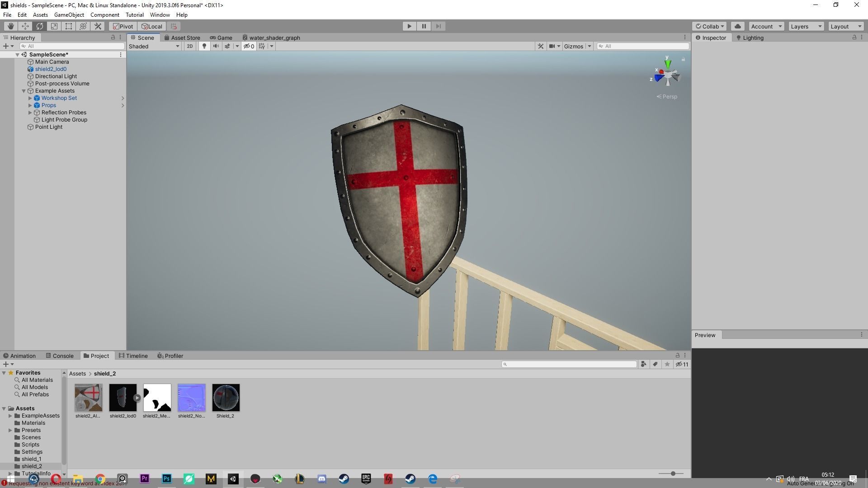This screenshot has width=868, height=488.
Task: Select the Hand tool
Action: click(x=10, y=26)
